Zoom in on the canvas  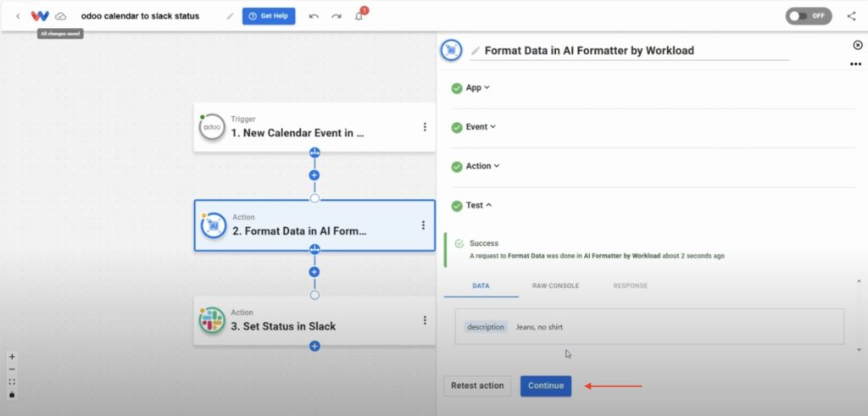pos(12,357)
